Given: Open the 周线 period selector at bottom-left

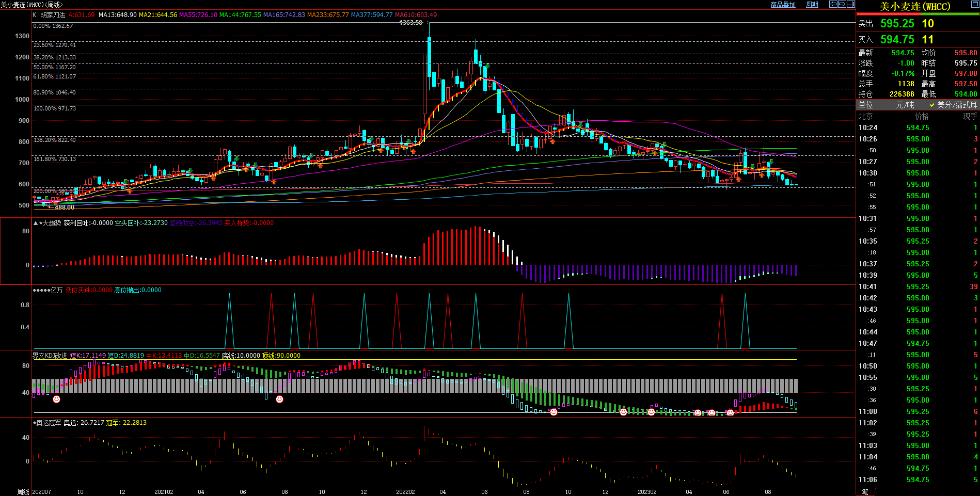Looking at the screenshot, I should pos(23,492).
